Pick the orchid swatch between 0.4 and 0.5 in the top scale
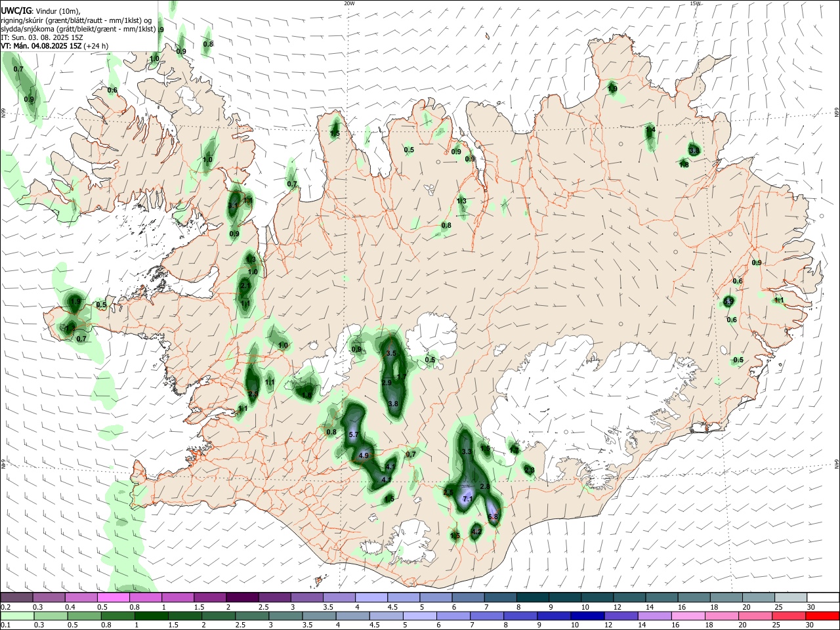The image size is (840, 630). (81, 597)
